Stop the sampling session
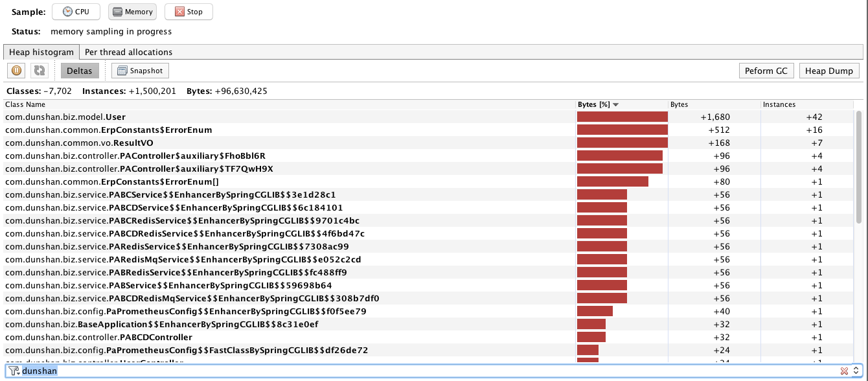Screen dimensions: 868x381 tap(188, 12)
